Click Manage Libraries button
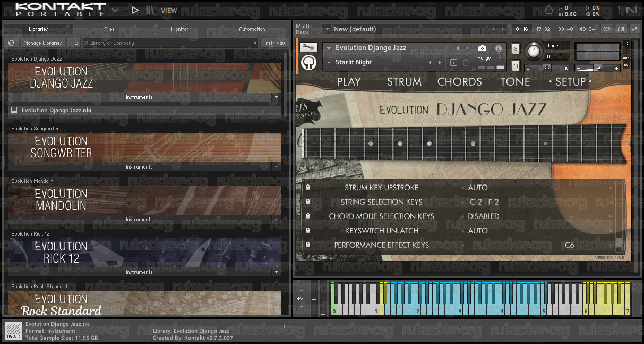 click(43, 43)
